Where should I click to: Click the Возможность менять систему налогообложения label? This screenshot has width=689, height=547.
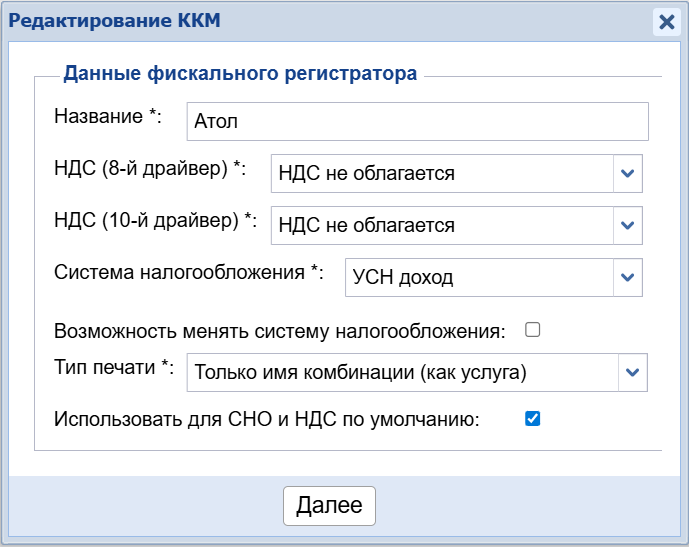click(280, 331)
